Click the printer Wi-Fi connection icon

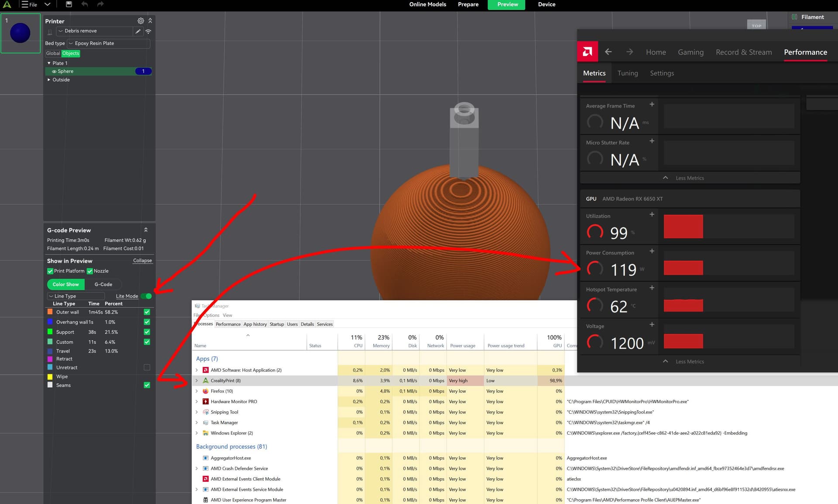[x=148, y=31]
